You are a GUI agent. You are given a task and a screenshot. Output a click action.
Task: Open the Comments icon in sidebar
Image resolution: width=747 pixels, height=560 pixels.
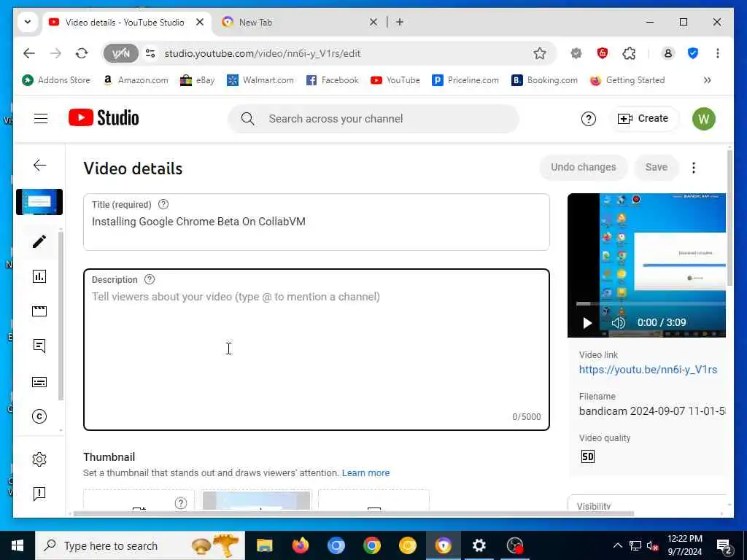click(39, 346)
